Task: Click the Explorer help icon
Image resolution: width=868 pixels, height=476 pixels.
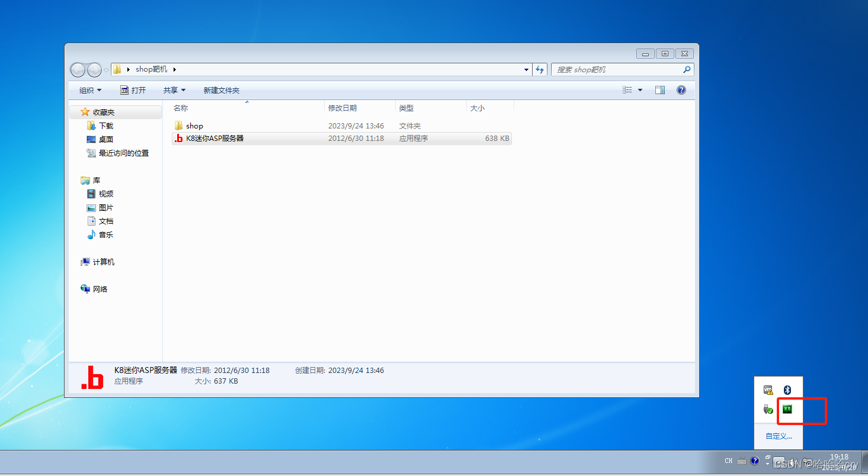Action: [x=681, y=90]
